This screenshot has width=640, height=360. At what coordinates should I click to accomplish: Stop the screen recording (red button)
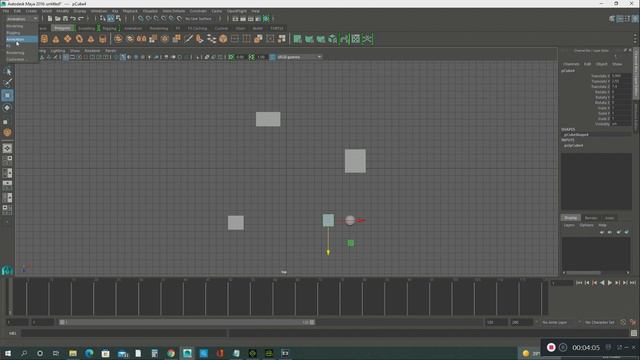(x=551, y=347)
